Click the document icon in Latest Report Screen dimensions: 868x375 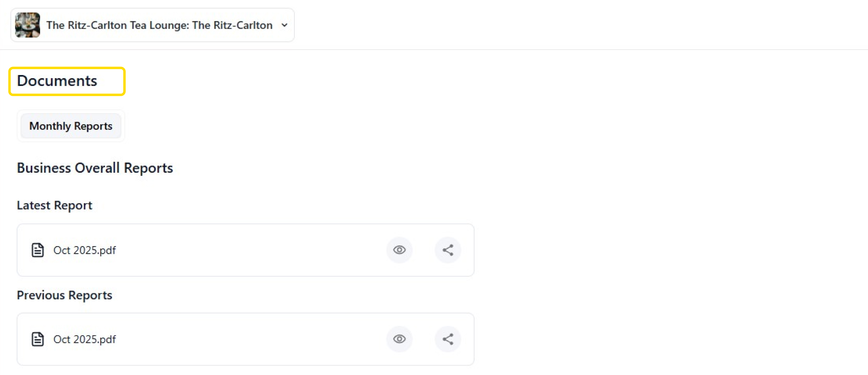coord(37,250)
